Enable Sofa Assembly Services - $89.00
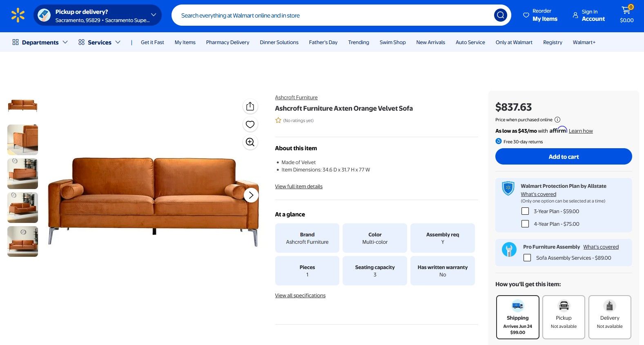This screenshot has height=345, width=644. click(527, 258)
